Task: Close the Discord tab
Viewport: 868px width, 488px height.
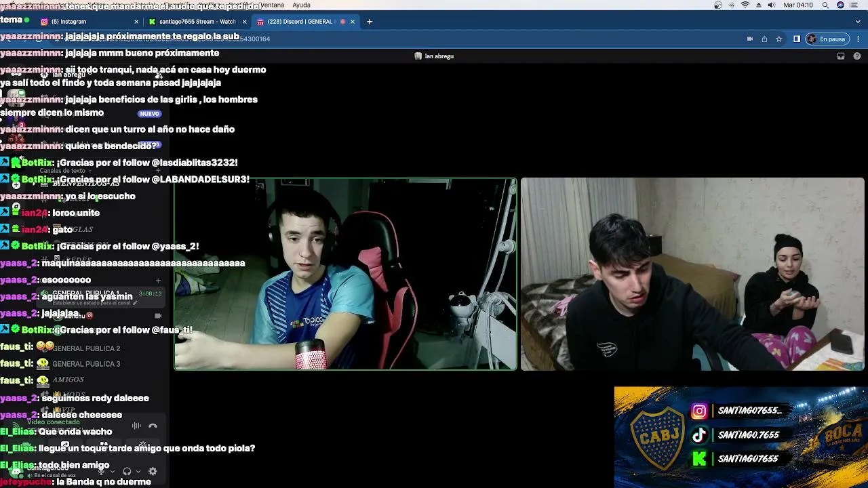Action: tap(353, 22)
